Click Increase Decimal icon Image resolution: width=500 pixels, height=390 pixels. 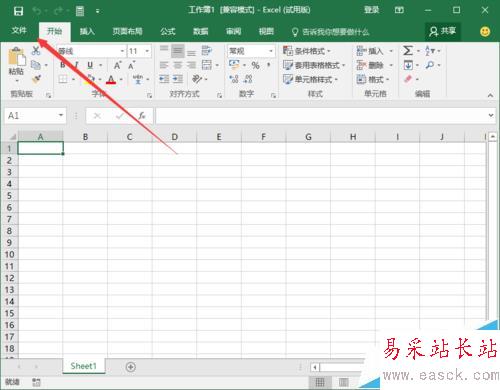234,79
